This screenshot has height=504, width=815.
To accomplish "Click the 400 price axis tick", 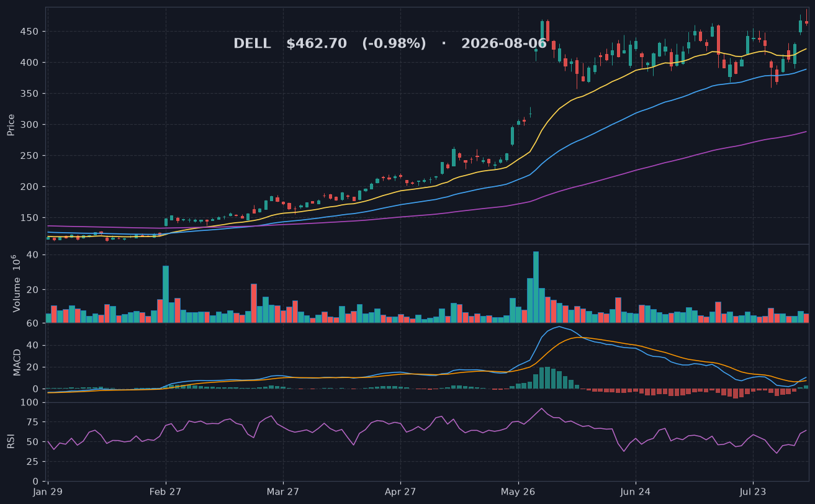I will click(30, 63).
